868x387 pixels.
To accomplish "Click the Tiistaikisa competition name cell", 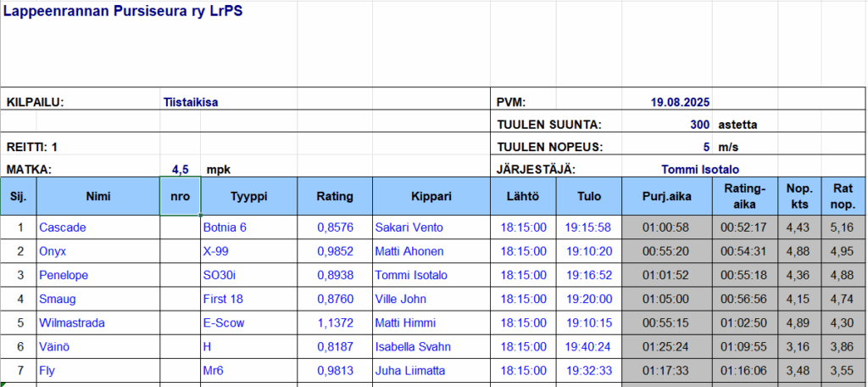I will pyautogui.click(x=191, y=103).
